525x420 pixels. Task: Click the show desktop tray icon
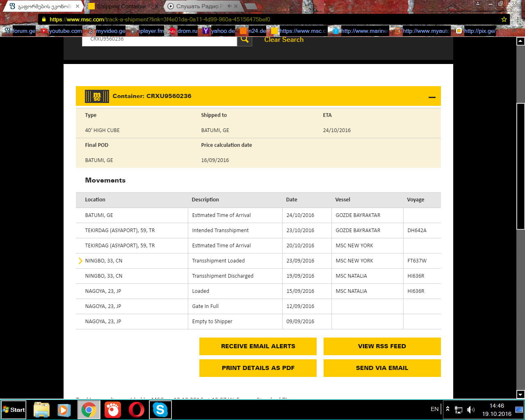click(519, 410)
